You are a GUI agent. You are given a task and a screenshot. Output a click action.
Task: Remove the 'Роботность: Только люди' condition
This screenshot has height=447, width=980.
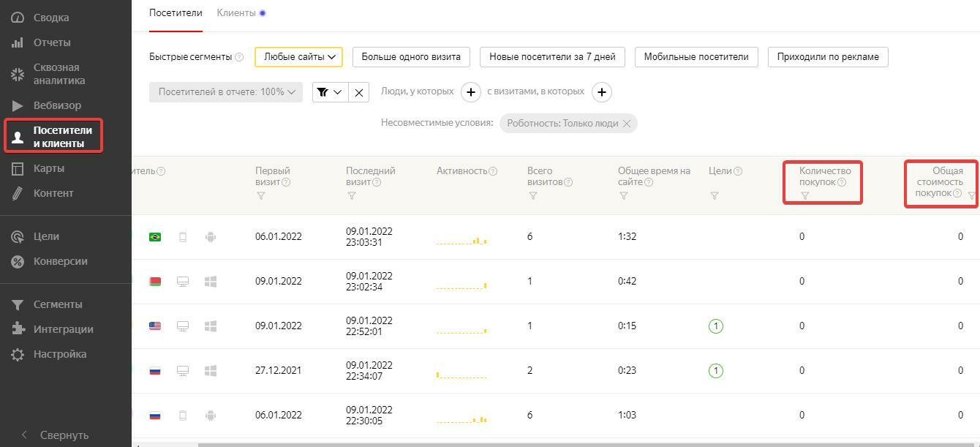627,124
